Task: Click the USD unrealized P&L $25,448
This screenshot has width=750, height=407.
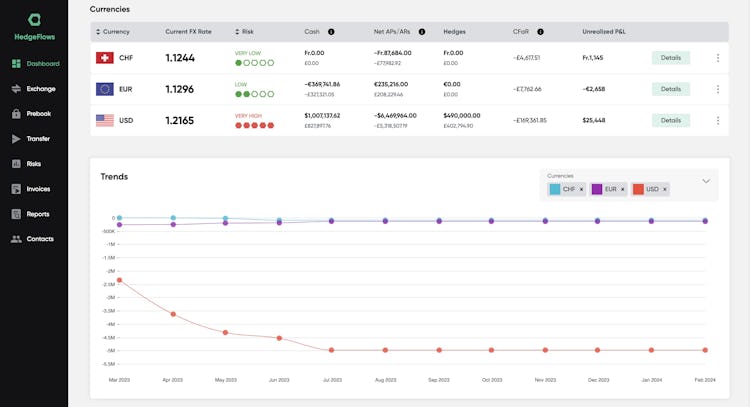Action: point(594,121)
